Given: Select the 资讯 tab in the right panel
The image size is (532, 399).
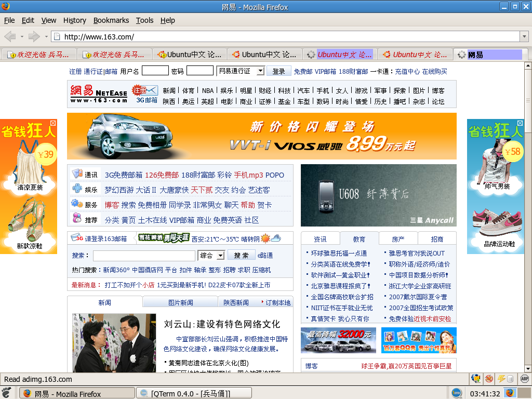Looking at the screenshot, I should (x=320, y=239).
